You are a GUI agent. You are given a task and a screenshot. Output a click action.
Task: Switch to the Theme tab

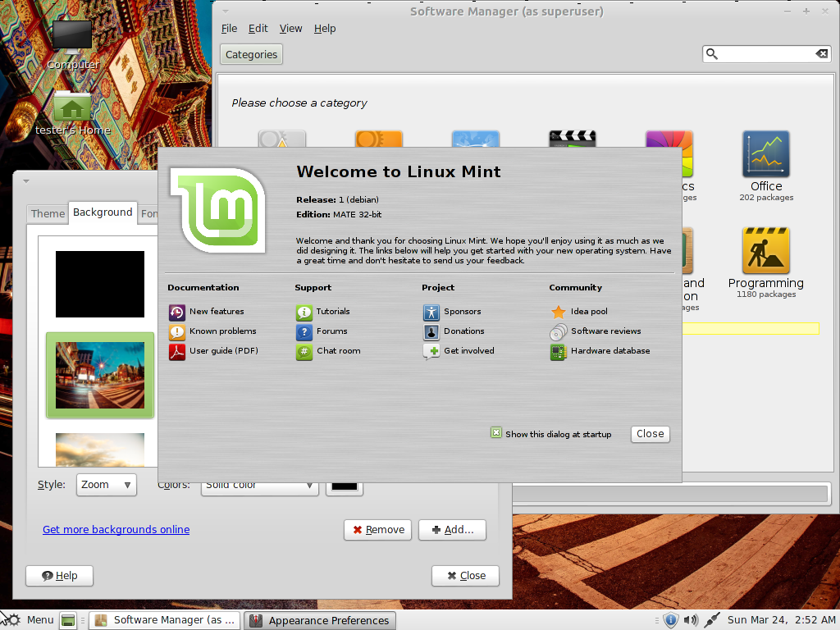48,214
